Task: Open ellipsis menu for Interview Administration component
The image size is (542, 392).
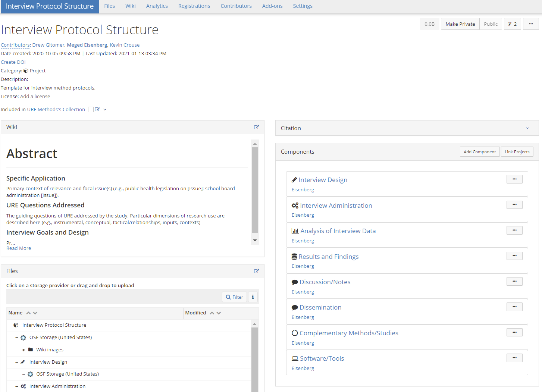Action: (x=514, y=205)
